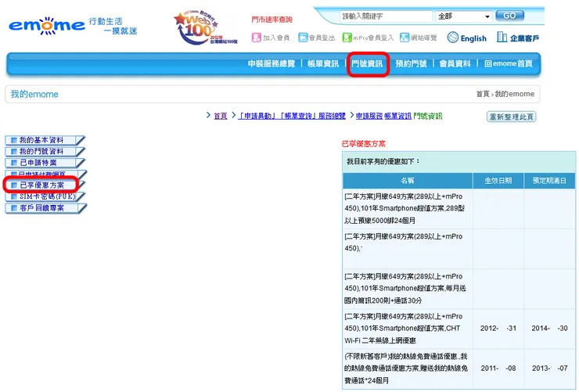
Task: Click the mPro會員登入 login icon
Action: click(347, 38)
